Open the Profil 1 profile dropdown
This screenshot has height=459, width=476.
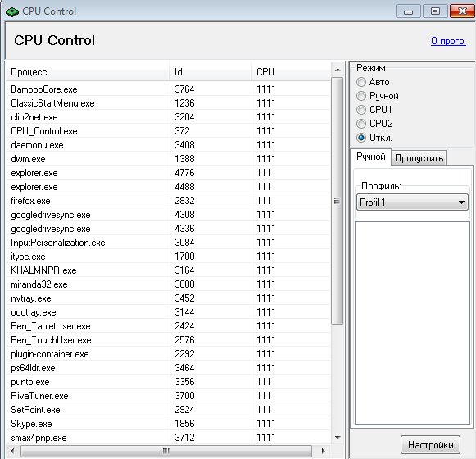coord(412,202)
